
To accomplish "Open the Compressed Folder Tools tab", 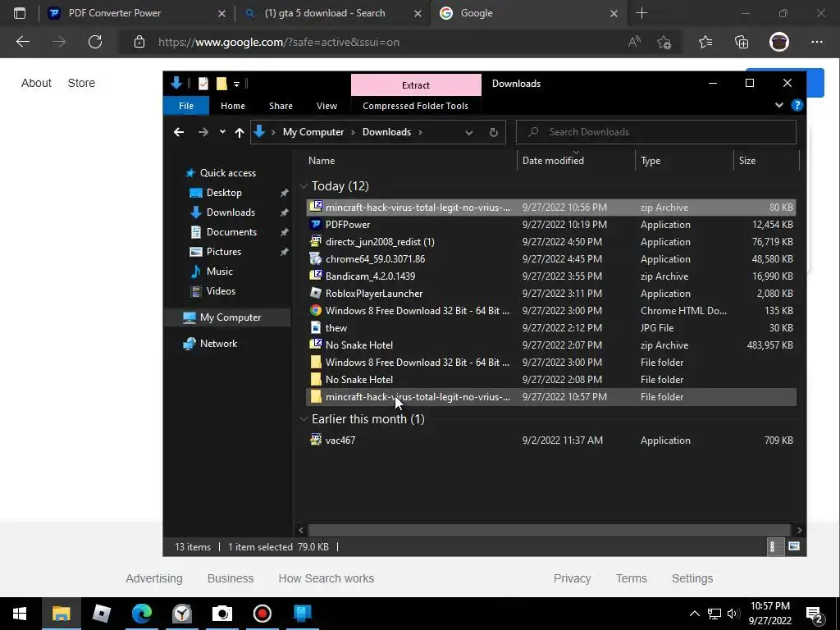I will (415, 106).
